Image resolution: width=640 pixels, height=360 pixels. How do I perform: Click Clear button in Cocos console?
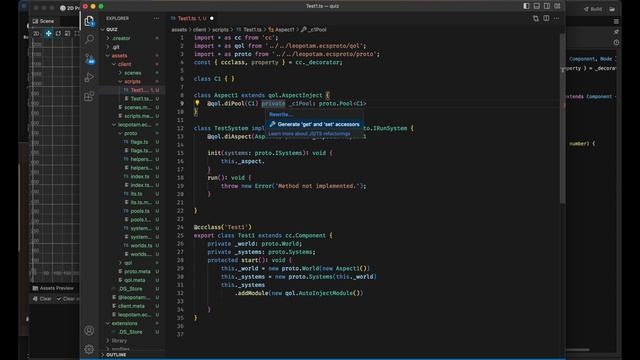42,299
